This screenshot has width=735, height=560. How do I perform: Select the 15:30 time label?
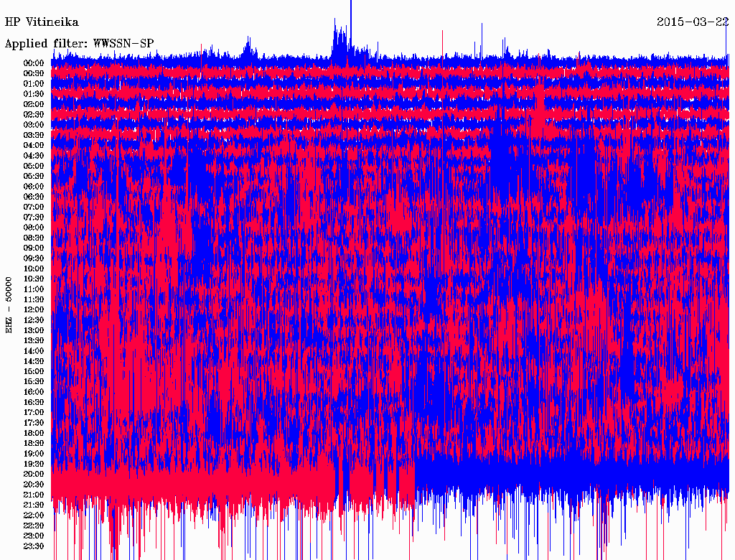[x=34, y=381]
